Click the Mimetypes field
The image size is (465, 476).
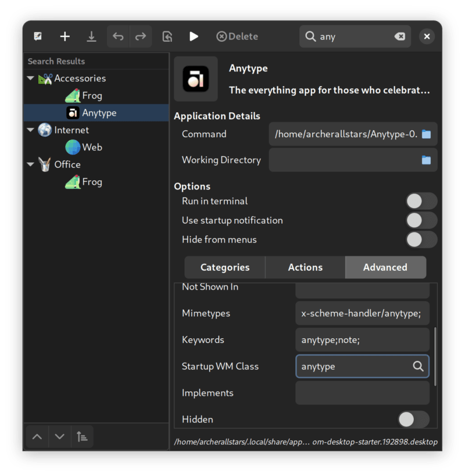coord(362,313)
